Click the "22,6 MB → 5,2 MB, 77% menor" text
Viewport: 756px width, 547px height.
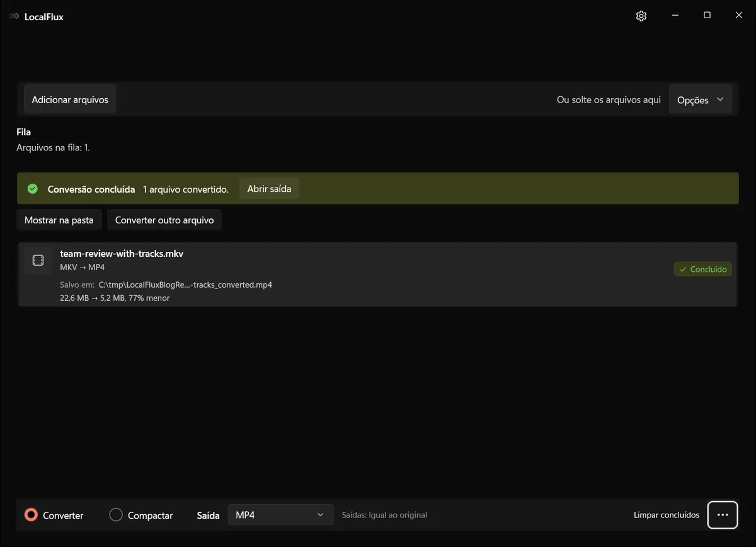pyautogui.click(x=115, y=298)
